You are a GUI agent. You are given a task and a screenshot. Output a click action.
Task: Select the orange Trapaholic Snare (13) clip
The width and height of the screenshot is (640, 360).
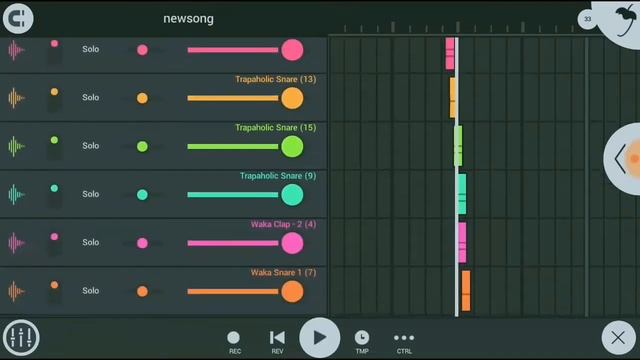click(453, 98)
